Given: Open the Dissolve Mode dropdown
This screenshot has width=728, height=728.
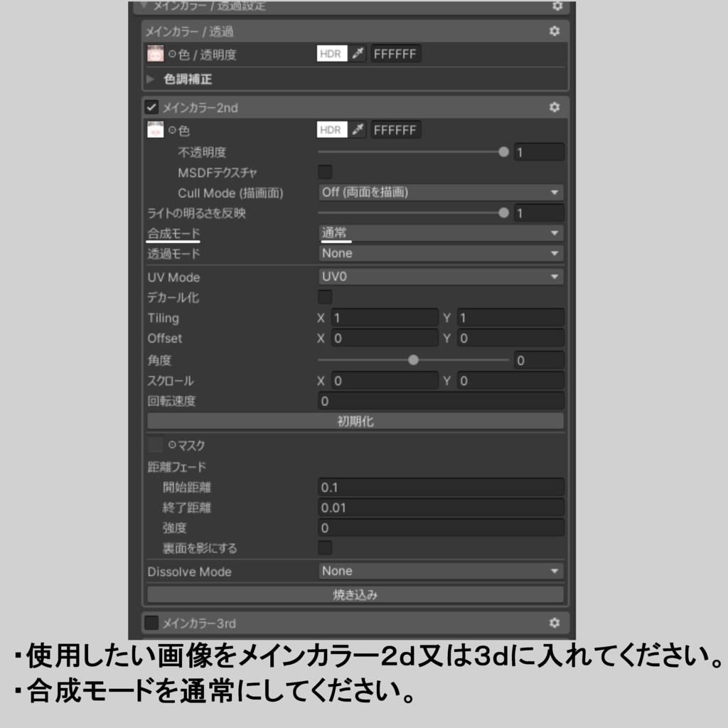Looking at the screenshot, I should click(x=441, y=571).
